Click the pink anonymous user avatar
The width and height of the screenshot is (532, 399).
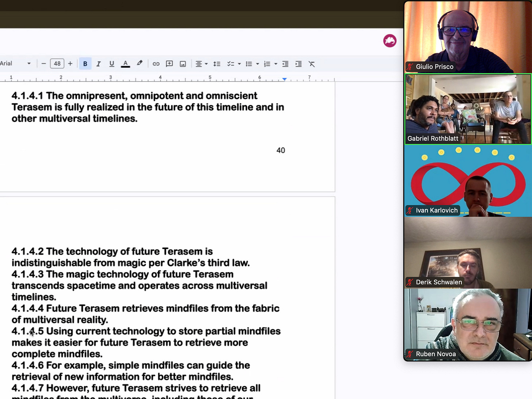pyautogui.click(x=390, y=41)
